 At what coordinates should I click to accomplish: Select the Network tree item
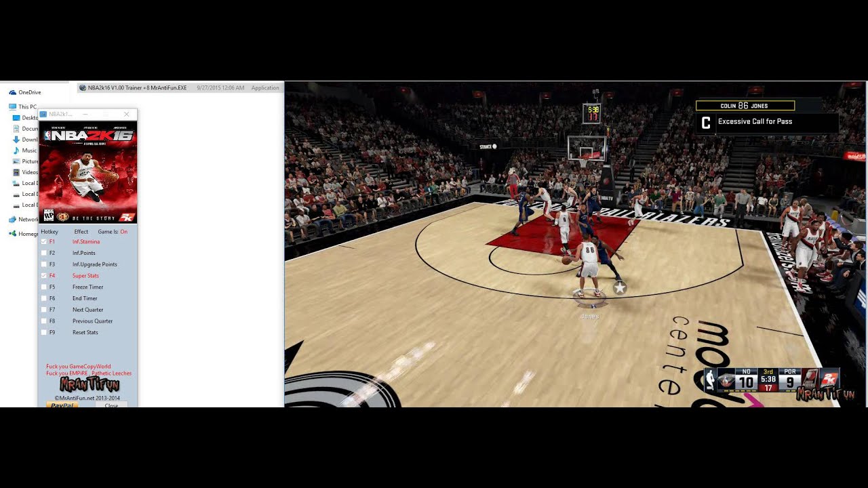click(x=24, y=220)
